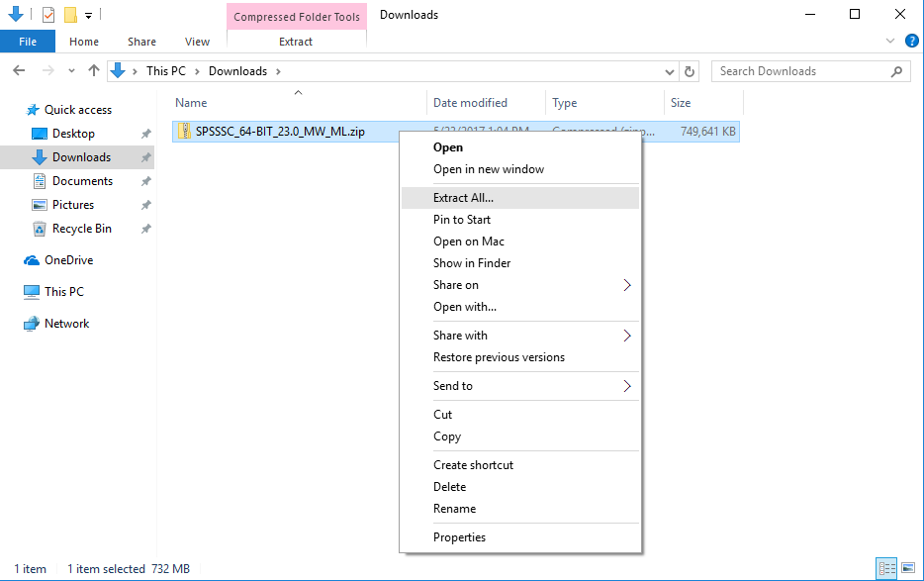
Task: Choose Show in Finder
Action: [472, 263]
